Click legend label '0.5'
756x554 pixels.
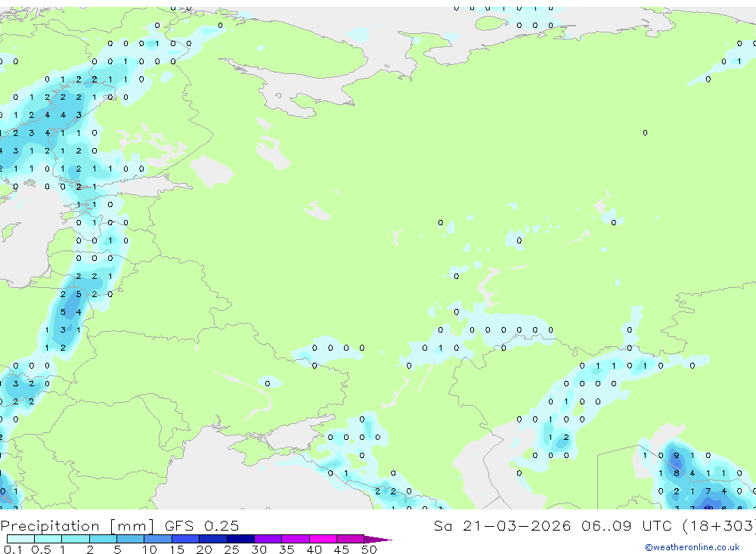tap(41, 549)
